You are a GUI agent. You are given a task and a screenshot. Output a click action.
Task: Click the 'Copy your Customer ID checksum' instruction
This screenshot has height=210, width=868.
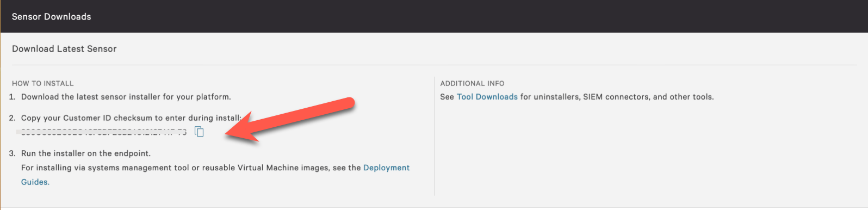[131, 118]
